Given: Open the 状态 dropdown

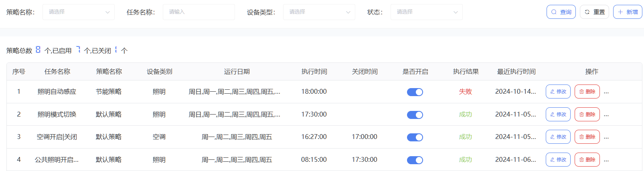Looking at the screenshot, I should coord(427,12).
